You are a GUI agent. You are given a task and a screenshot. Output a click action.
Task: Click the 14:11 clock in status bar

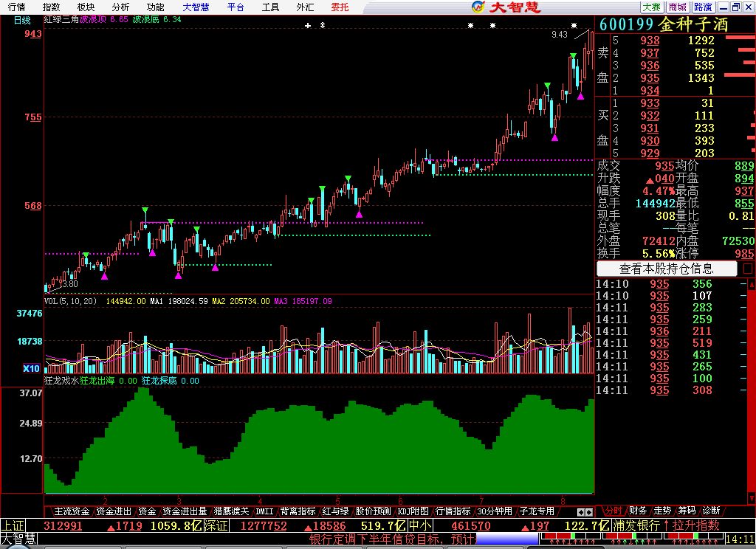[740, 539]
